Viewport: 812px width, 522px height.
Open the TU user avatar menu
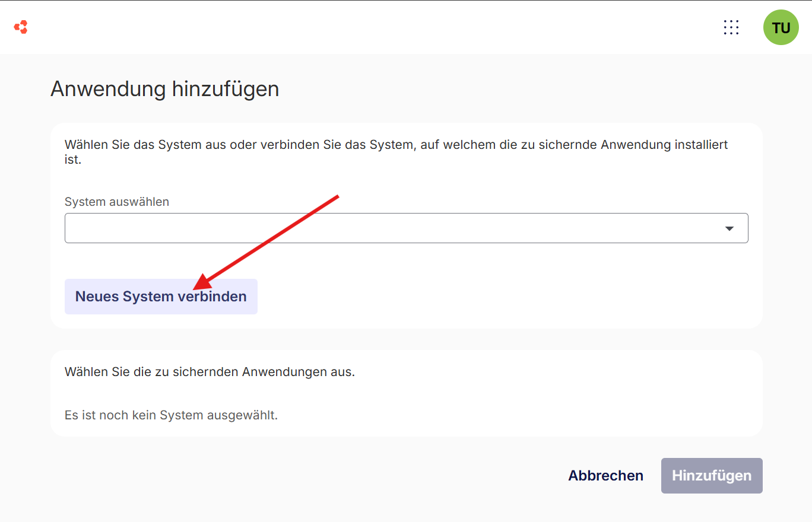click(781, 27)
